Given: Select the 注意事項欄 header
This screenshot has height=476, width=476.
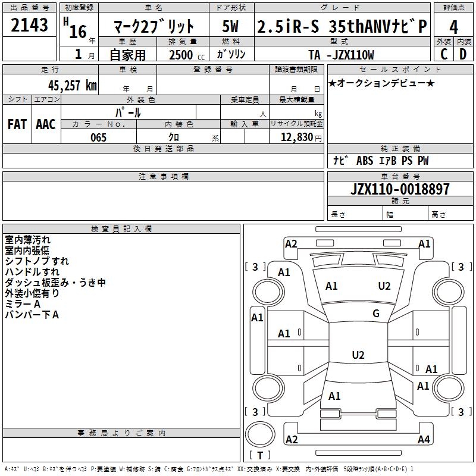Looking at the screenshot, I should click(163, 176).
